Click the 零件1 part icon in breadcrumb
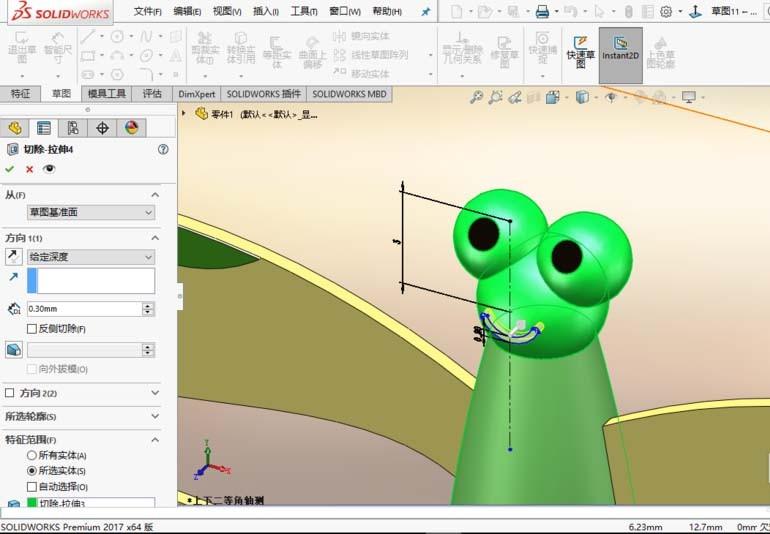This screenshot has height=534, width=770. (201, 114)
